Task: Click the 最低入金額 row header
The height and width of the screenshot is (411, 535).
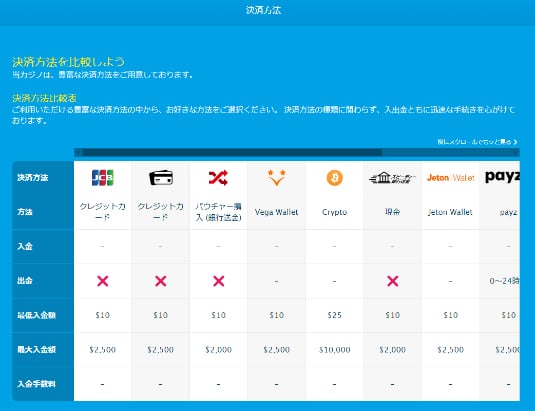Action: (x=37, y=315)
